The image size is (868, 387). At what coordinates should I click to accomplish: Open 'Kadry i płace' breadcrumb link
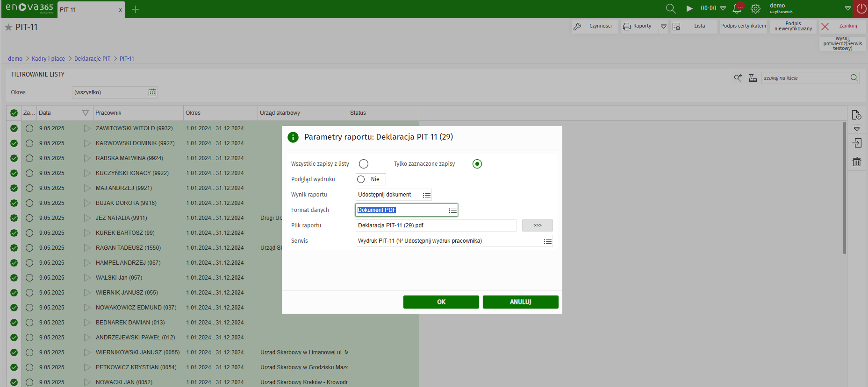[48, 59]
